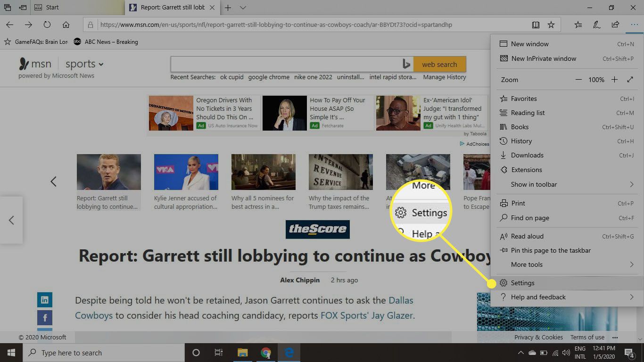Toggle the Settings and more ellipsis button
The height and width of the screenshot is (362, 644).
click(x=634, y=25)
